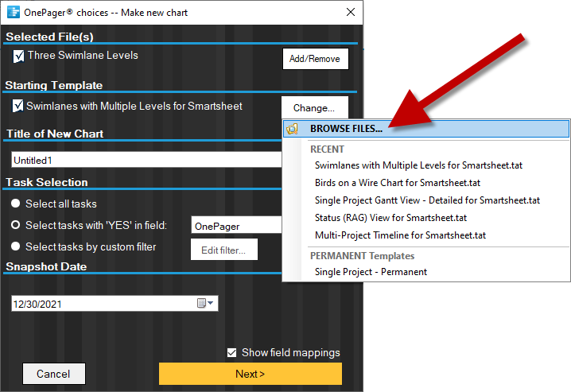Select Multi-Project Timeline for Smartsheet.tat

click(x=400, y=235)
